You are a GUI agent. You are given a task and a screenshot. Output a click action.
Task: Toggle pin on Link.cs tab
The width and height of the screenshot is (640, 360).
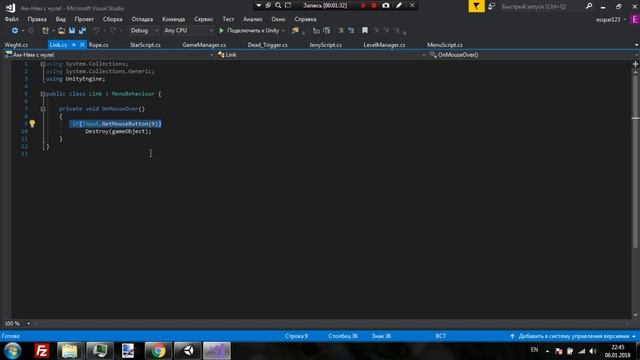[74, 45]
